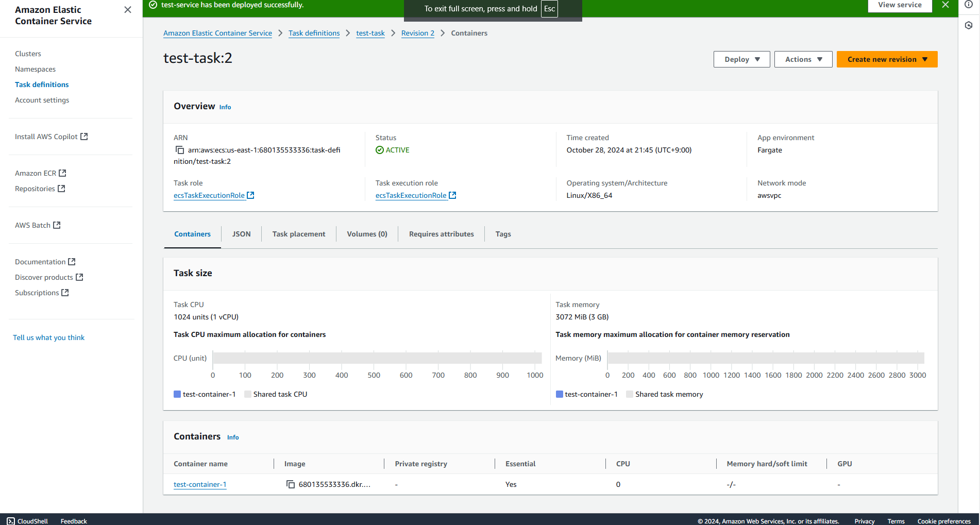This screenshot has height=525, width=980.
Task: Open the Deploy dropdown menu
Action: (741, 59)
